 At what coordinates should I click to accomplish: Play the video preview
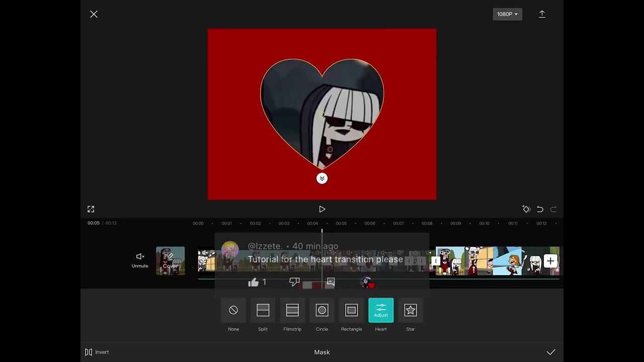(322, 209)
